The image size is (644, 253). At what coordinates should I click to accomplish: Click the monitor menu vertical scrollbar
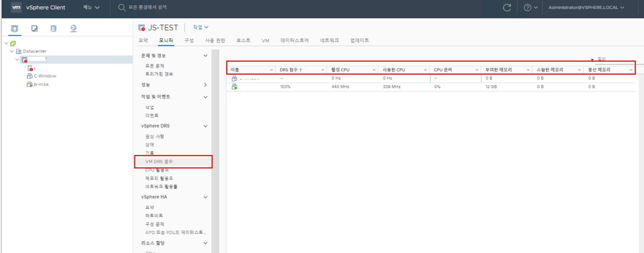pyautogui.click(x=215, y=151)
